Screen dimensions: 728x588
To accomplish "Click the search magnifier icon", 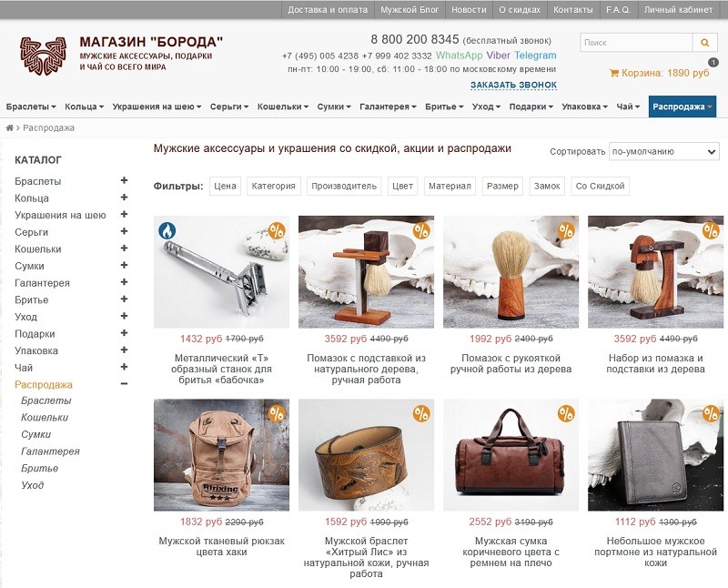I will 704,43.
